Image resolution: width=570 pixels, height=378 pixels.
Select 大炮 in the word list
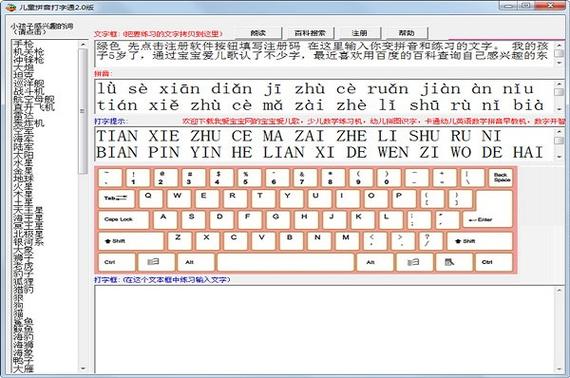pyautogui.click(x=23, y=68)
